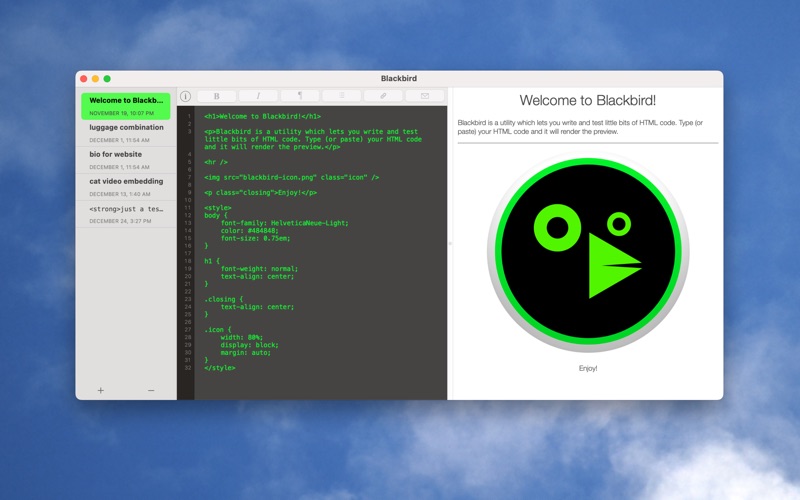Viewport: 800px width, 500px height.
Task: Open the 'bio for website' snippet
Action: [x=126, y=160]
